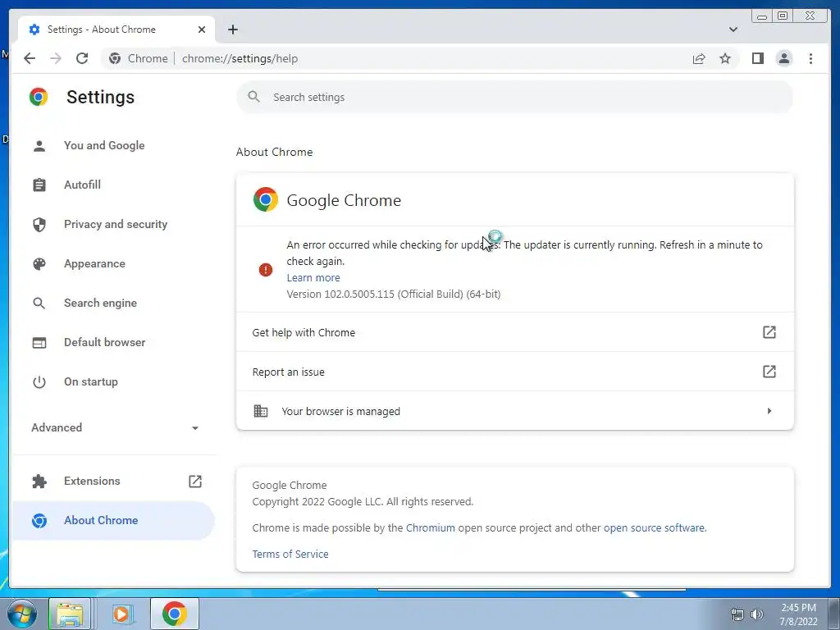This screenshot has width=840, height=630.
Task: Go to Privacy and security
Action: click(114, 225)
